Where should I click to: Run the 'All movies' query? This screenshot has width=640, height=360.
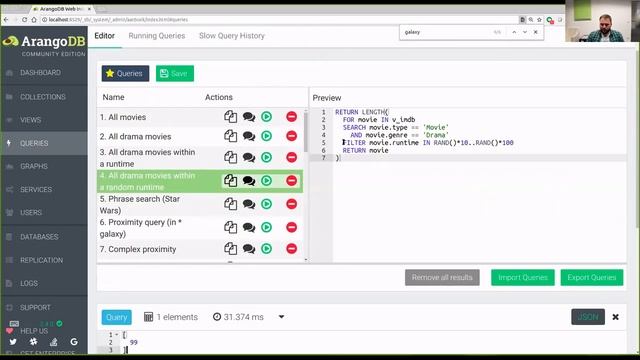[x=267, y=117]
